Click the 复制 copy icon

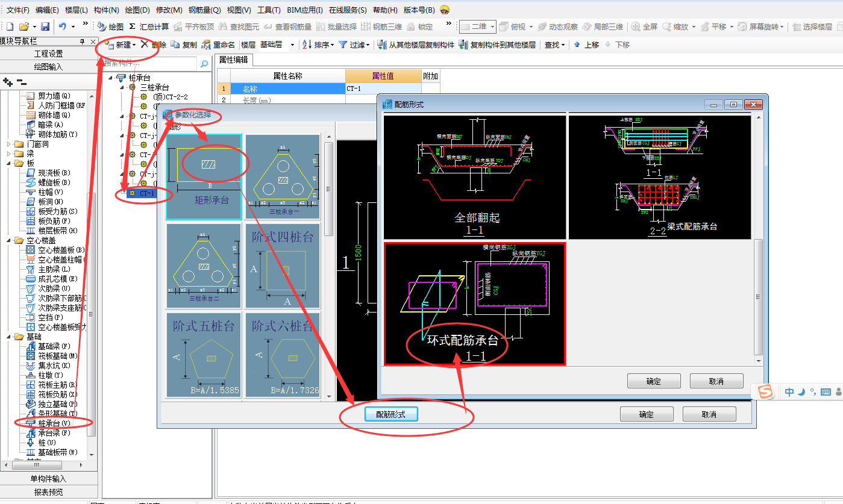point(175,45)
